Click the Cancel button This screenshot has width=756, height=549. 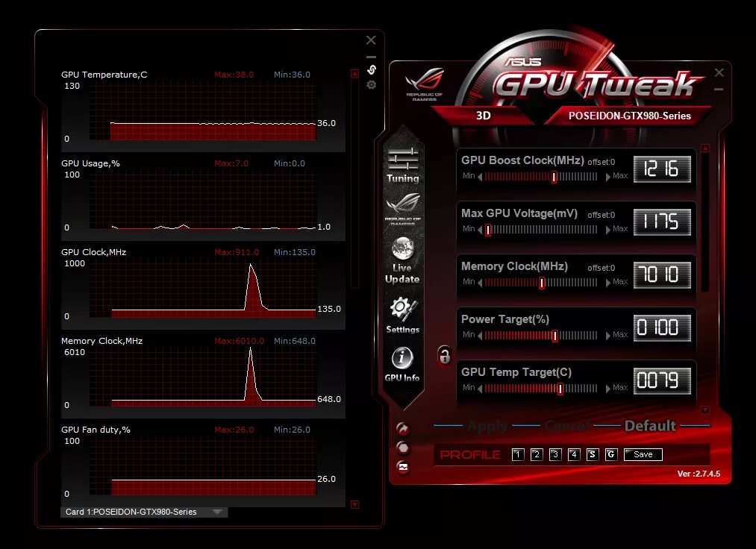[567, 426]
